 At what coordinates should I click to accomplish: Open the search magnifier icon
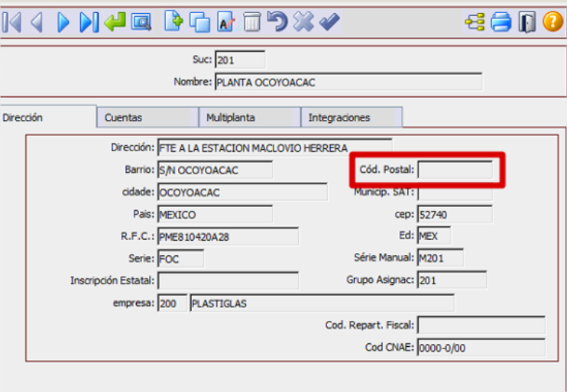click(x=141, y=22)
